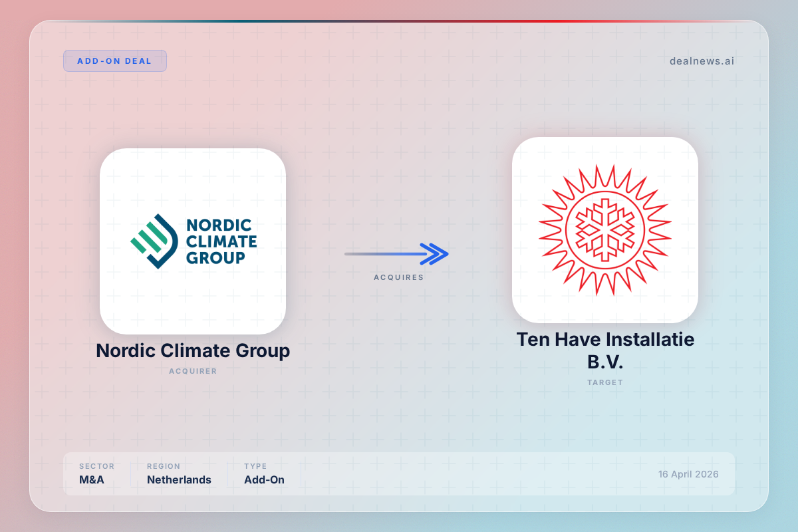The width and height of the screenshot is (798, 532).
Task: Click the M&A sector value
Action: [93, 479]
